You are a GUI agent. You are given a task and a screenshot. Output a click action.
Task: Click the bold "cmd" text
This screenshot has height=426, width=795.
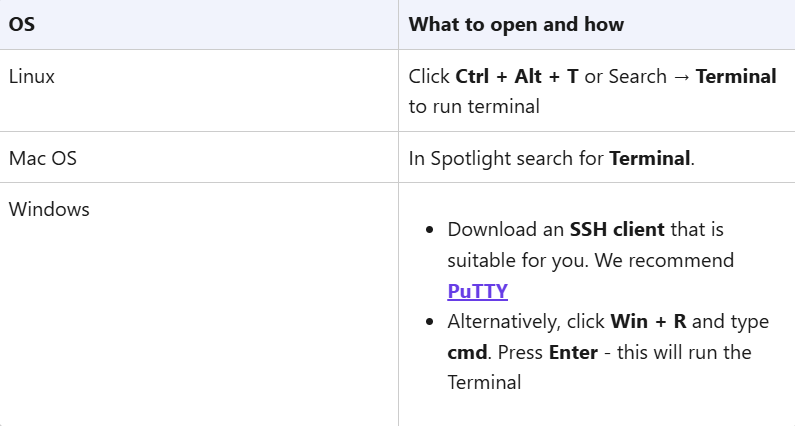465,352
